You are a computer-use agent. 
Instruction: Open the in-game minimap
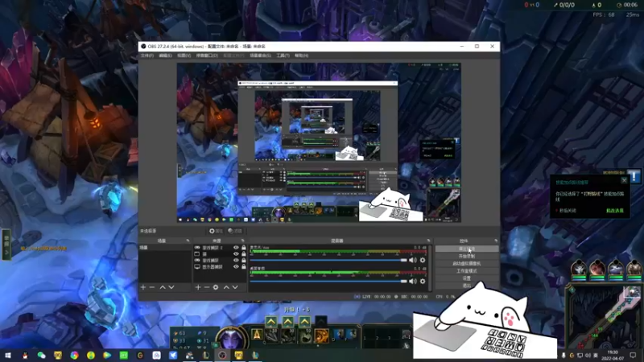coord(604,317)
